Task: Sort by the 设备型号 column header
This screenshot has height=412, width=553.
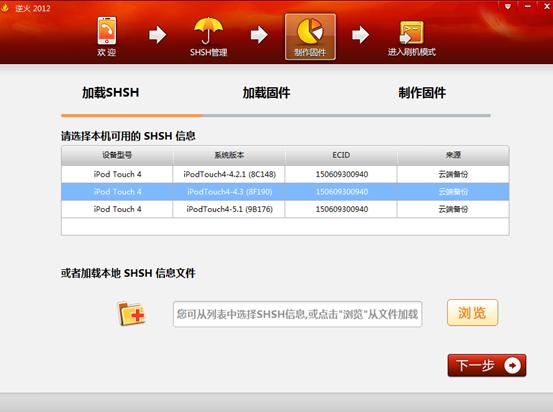Action: (x=117, y=155)
